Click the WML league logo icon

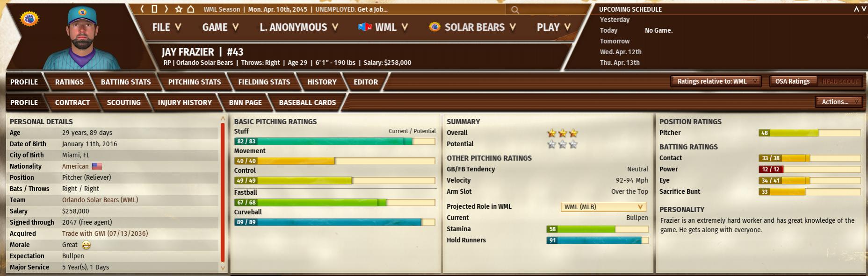coord(365,27)
